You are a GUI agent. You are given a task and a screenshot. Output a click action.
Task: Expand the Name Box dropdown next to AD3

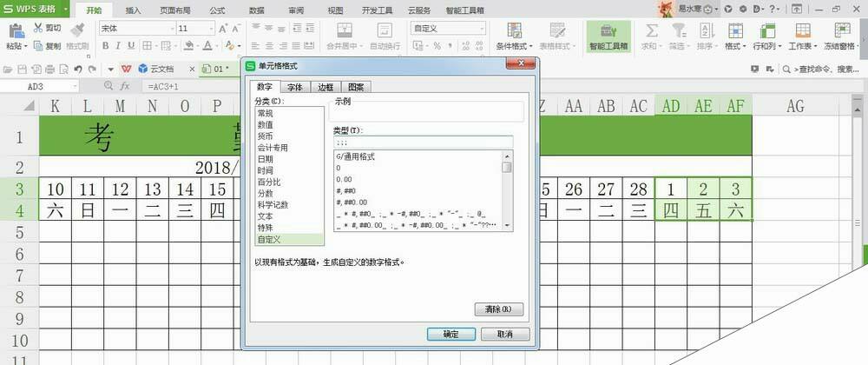pos(76,86)
